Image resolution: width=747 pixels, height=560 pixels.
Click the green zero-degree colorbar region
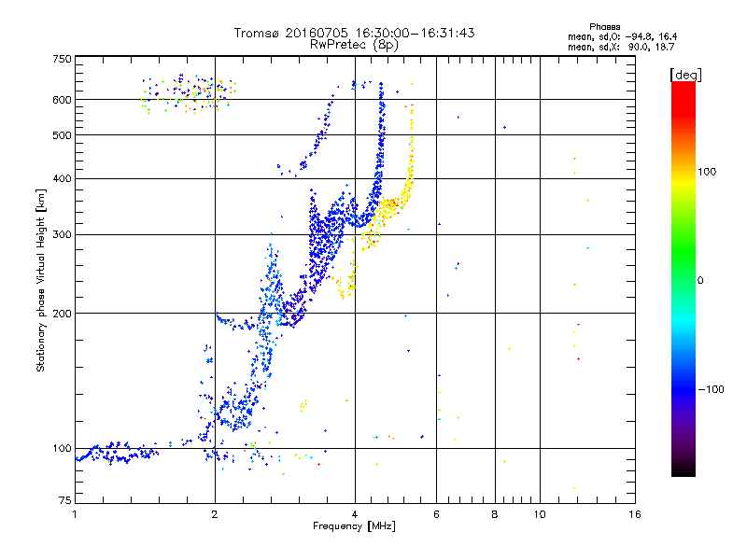click(684, 280)
